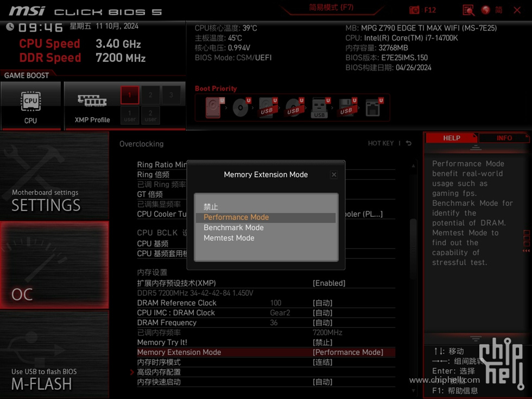Select XMP user profile 2
The width and height of the screenshot is (532, 399).
(x=150, y=115)
